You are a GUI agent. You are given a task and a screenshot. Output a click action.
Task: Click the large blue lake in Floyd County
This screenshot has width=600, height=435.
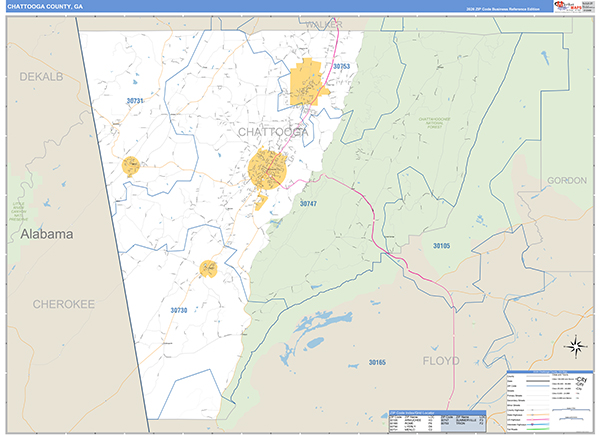click(323, 322)
